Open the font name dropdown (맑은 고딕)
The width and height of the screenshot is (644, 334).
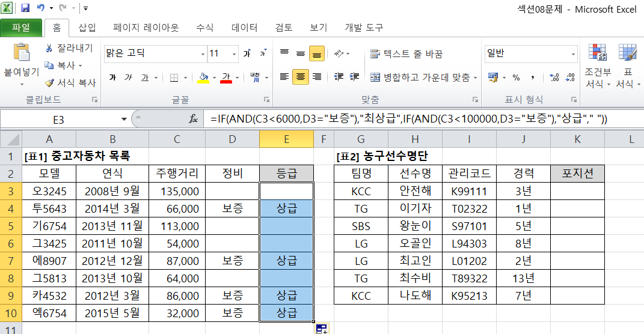coord(201,54)
